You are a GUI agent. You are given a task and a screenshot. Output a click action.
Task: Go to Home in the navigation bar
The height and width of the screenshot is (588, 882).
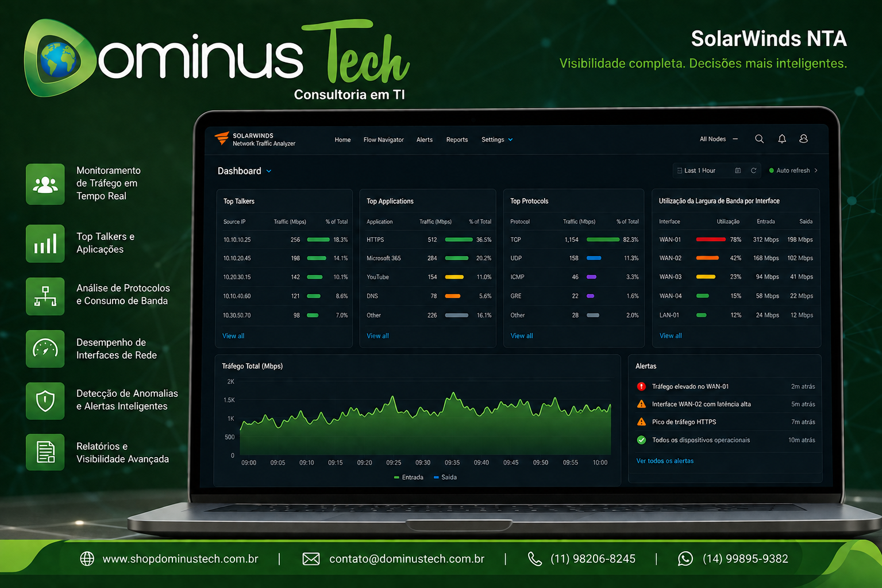342,140
